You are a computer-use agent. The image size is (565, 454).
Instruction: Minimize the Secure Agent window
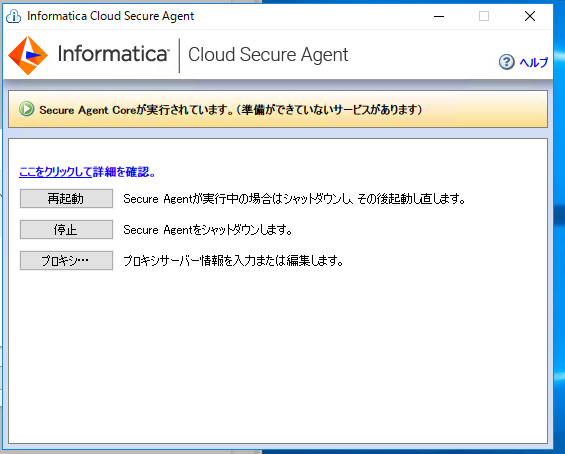tap(439, 16)
